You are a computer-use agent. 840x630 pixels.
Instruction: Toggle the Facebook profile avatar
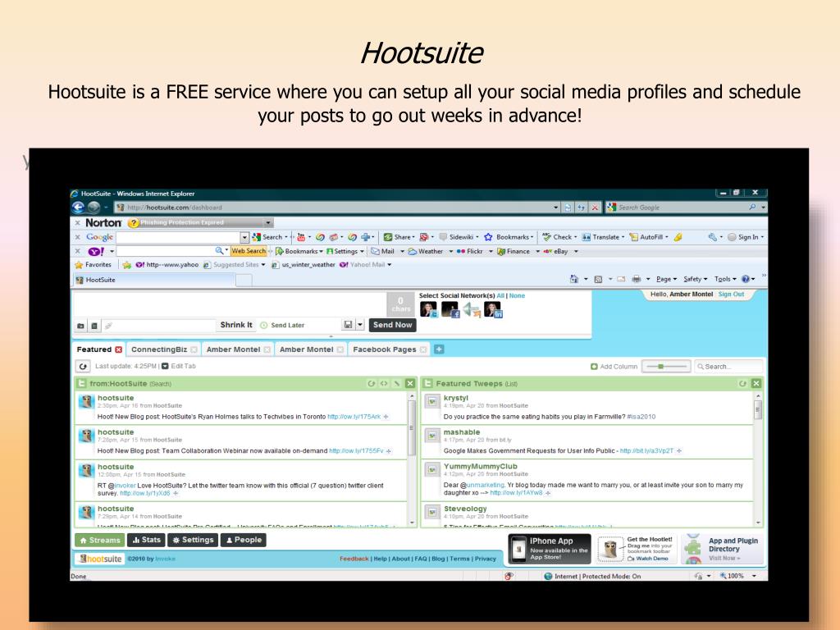pos(450,309)
